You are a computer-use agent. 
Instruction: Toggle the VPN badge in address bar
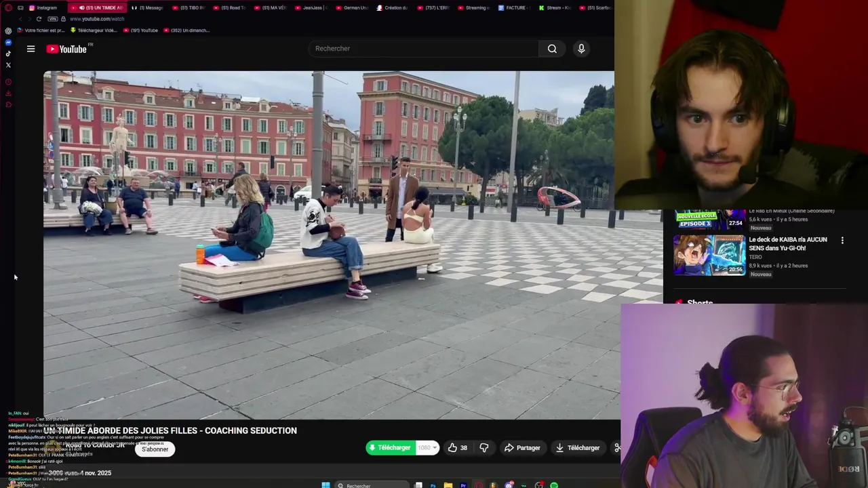coord(52,19)
